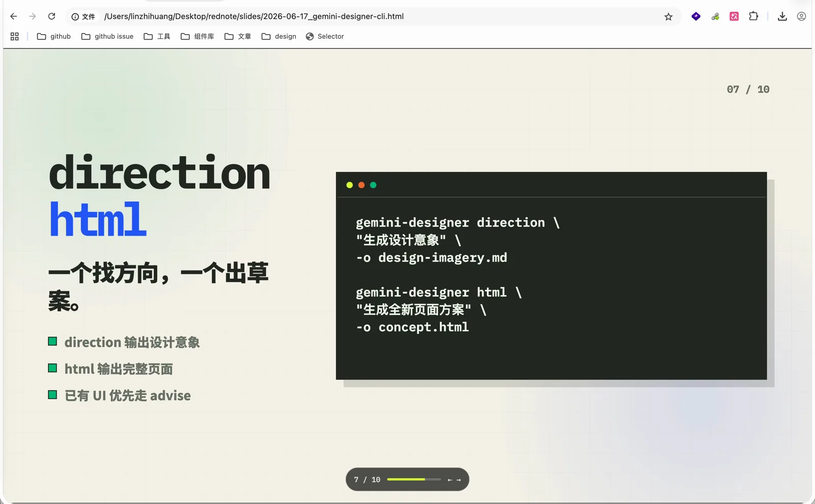Open the browser downloads icon

coord(782,16)
